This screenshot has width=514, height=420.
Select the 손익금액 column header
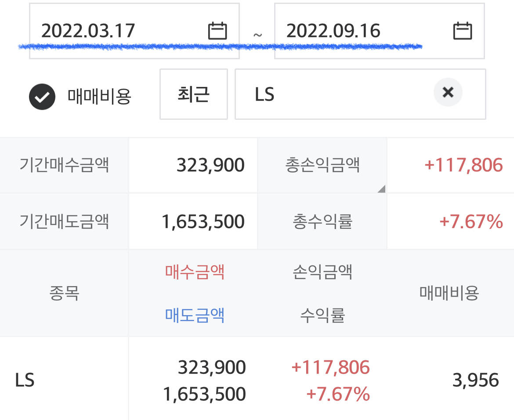click(322, 272)
